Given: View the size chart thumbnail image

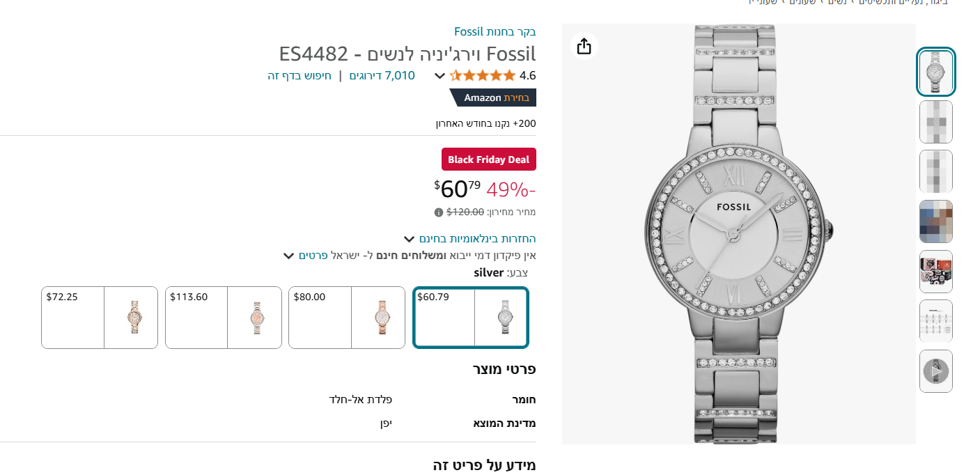Looking at the screenshot, I should tap(935, 321).
